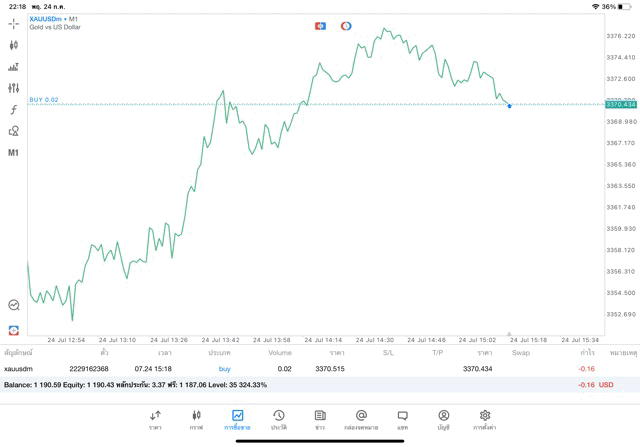
Task: Open chart type candlestick icon in sidebar
Action: click(x=14, y=45)
